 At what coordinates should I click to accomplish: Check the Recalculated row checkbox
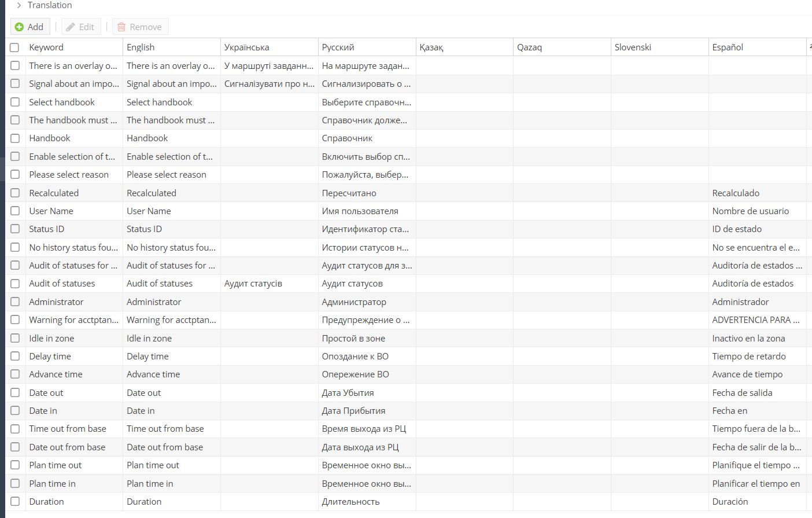point(15,193)
